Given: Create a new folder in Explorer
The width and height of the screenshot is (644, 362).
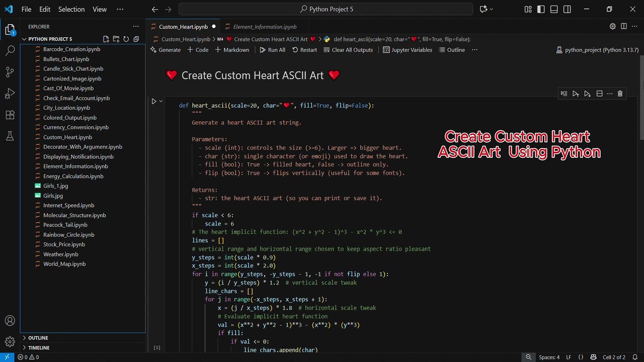Looking at the screenshot, I should tap(116, 39).
